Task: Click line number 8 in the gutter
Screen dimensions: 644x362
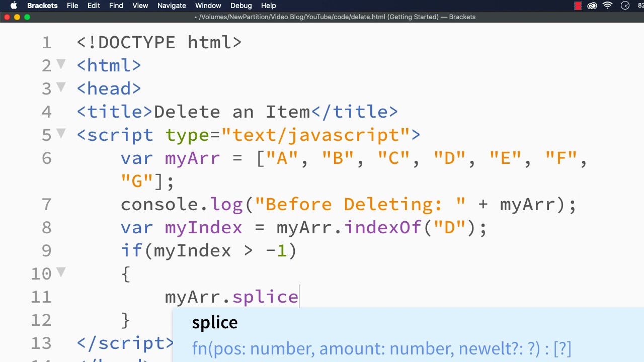Action: coord(47,228)
